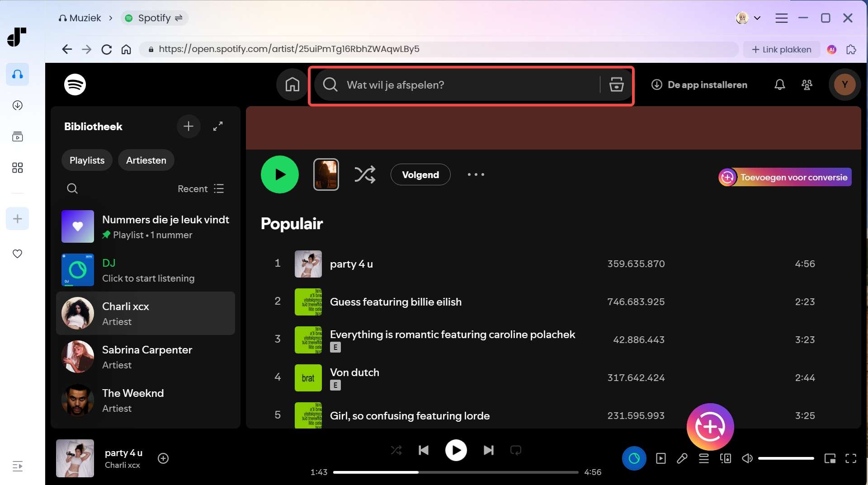
Task: Open the browser profile dropdown arrow
Action: click(758, 18)
